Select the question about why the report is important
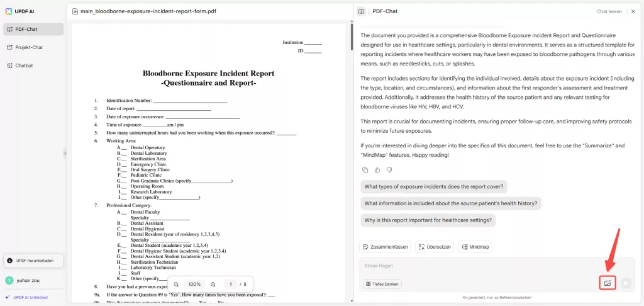This screenshot has width=644, height=306. coord(428,220)
